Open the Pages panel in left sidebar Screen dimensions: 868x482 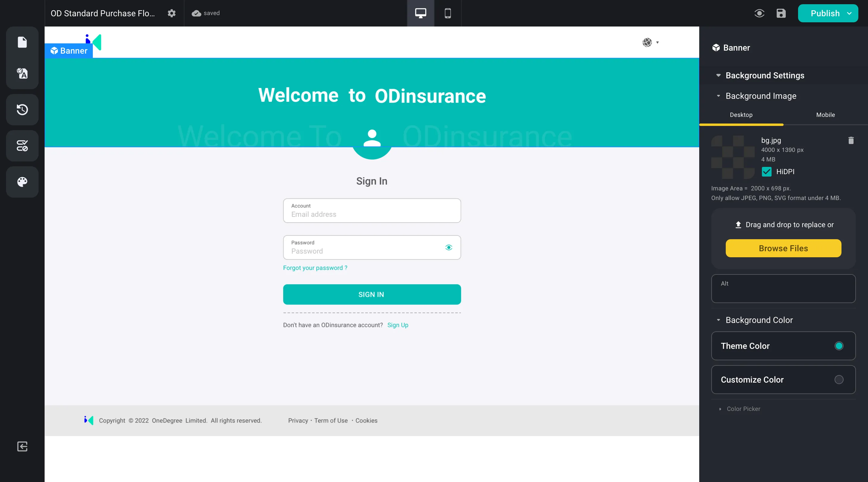point(22,42)
